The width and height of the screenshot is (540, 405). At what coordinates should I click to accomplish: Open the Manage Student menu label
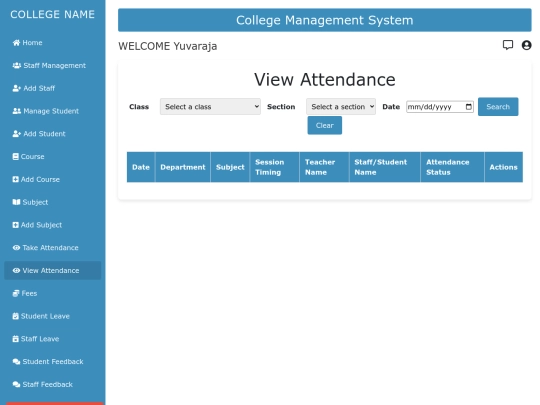point(51,111)
